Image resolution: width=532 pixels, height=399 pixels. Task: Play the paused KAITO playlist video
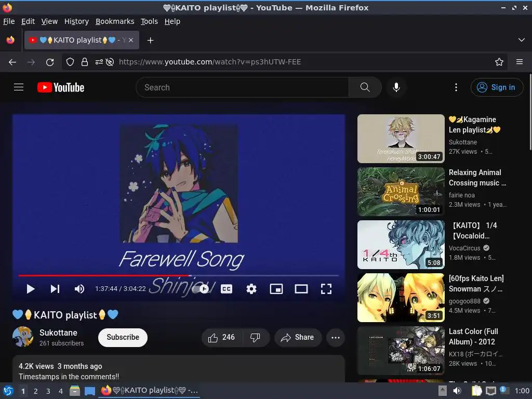click(x=31, y=289)
